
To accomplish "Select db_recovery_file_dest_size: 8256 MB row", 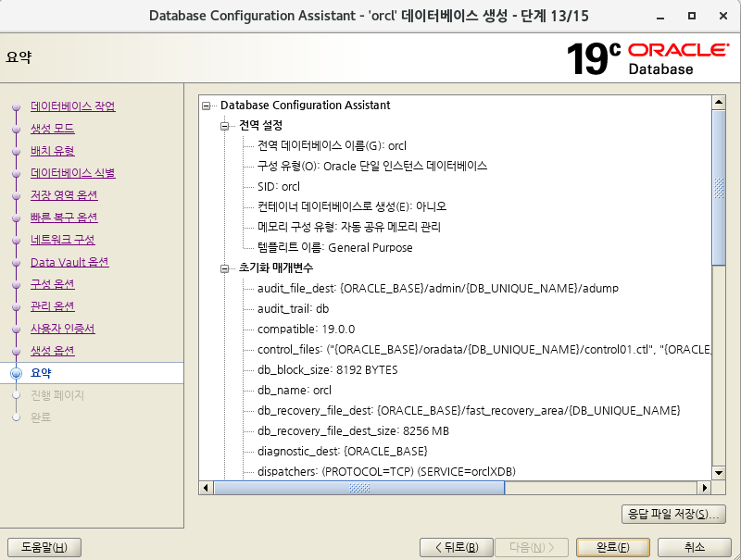I will [354, 431].
